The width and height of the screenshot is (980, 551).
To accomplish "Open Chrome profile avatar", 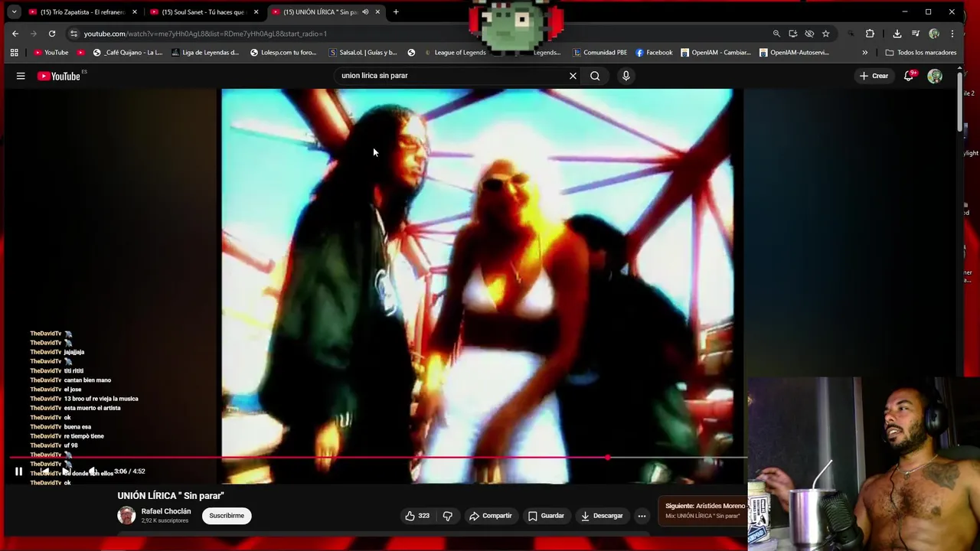I will pos(934,34).
